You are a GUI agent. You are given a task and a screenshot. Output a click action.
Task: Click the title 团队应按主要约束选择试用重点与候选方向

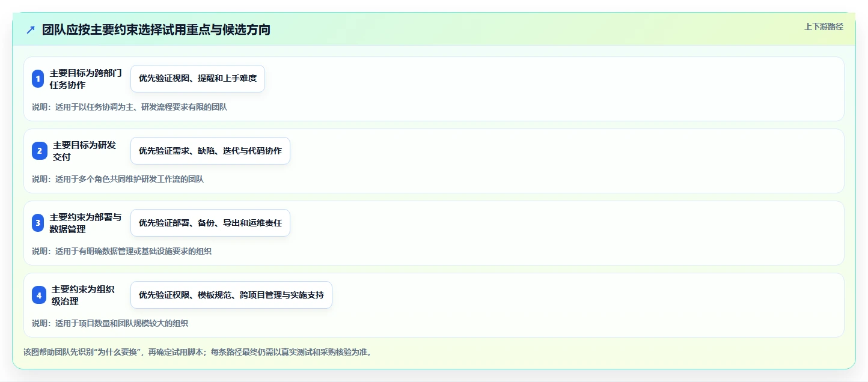156,29
